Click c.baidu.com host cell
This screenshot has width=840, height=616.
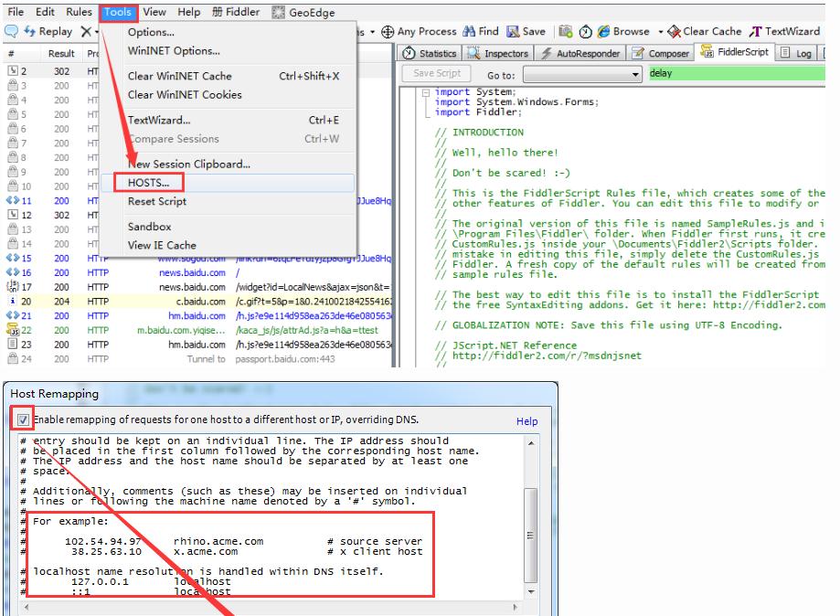click(x=201, y=302)
